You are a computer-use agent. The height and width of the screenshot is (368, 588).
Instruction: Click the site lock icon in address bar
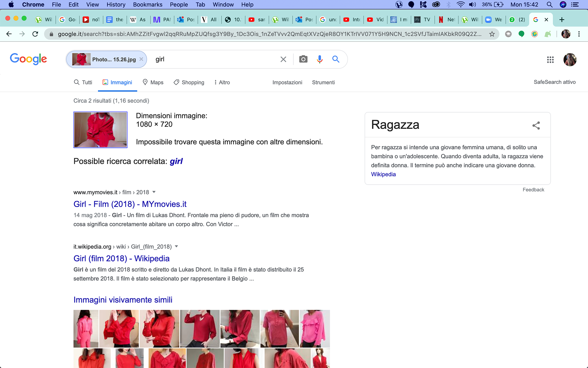(51, 34)
